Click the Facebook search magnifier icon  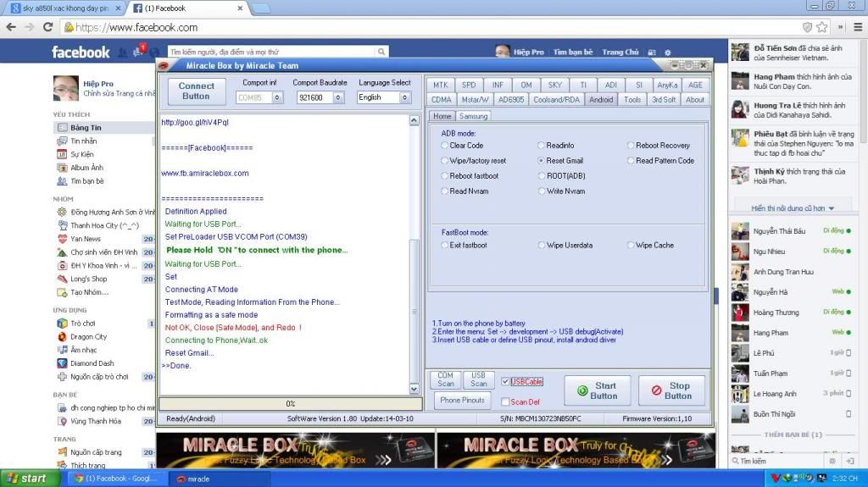click(x=381, y=52)
